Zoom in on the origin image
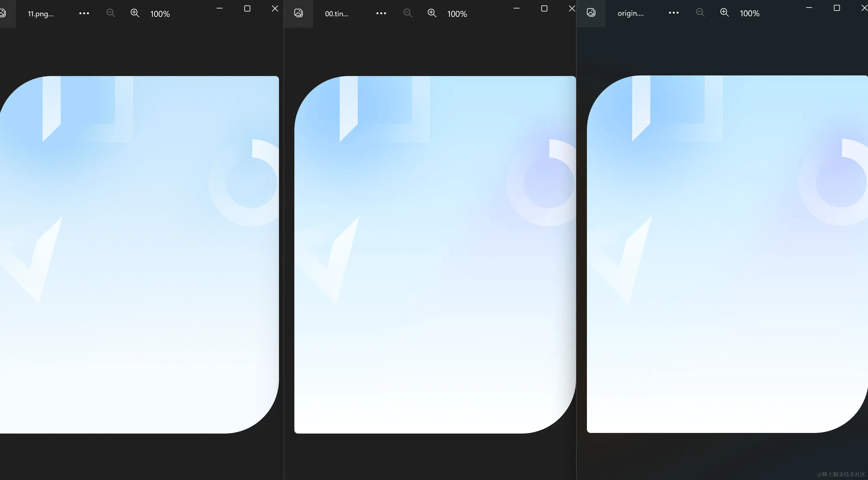The image size is (868, 480). click(x=724, y=12)
